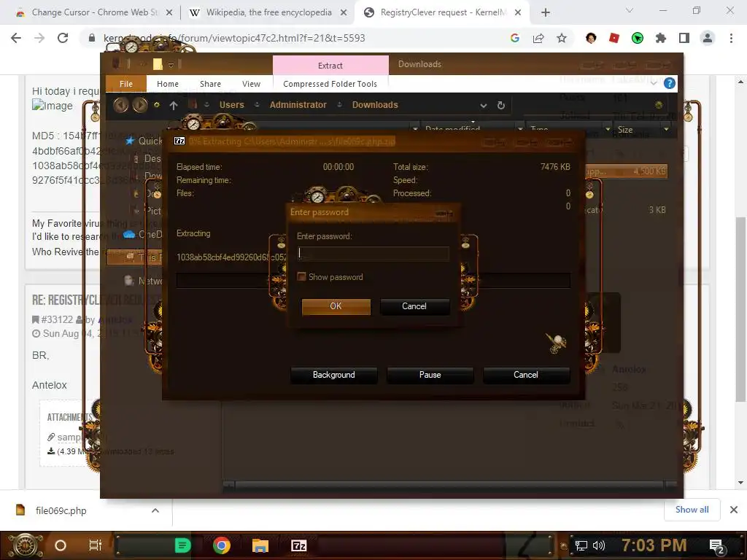The height and width of the screenshot is (560, 747).
Task: Click the green cursor extension icon
Action: coord(638,38)
